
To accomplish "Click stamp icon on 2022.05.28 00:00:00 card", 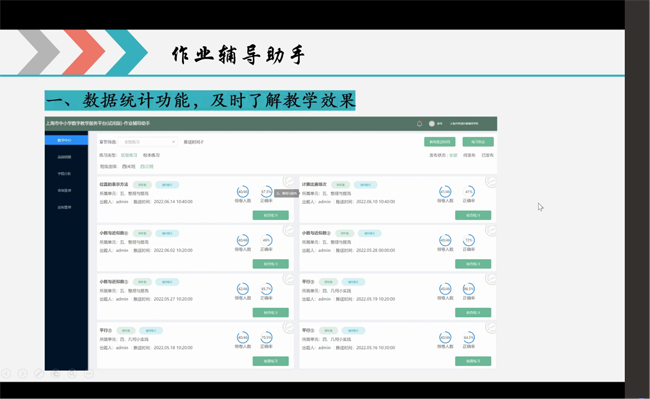I will point(491,230).
